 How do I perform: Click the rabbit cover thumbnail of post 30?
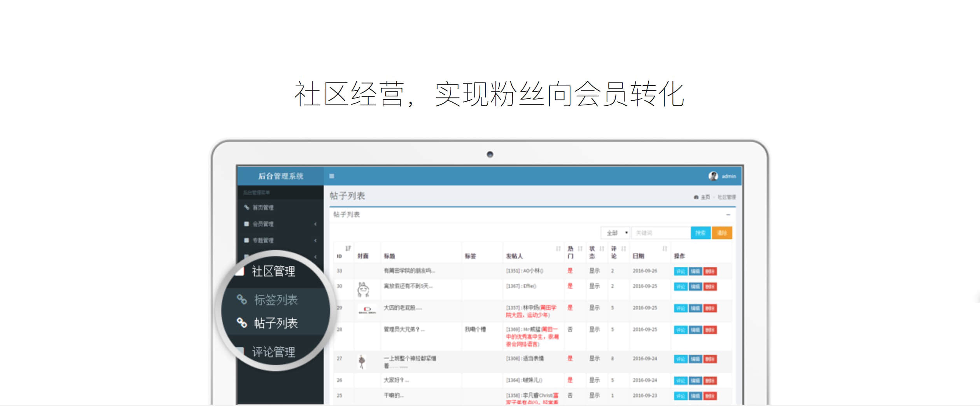pyautogui.click(x=363, y=290)
